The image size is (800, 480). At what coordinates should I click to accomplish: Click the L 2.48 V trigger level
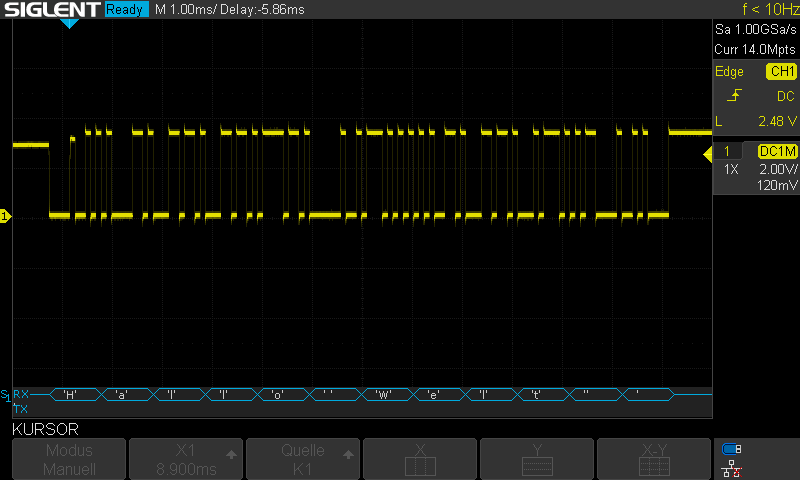(x=756, y=121)
